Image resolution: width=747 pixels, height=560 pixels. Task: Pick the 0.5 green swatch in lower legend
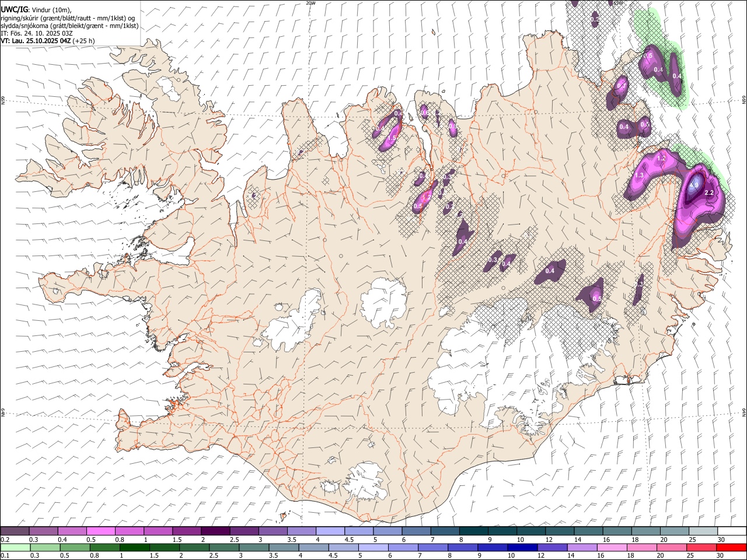point(75,547)
